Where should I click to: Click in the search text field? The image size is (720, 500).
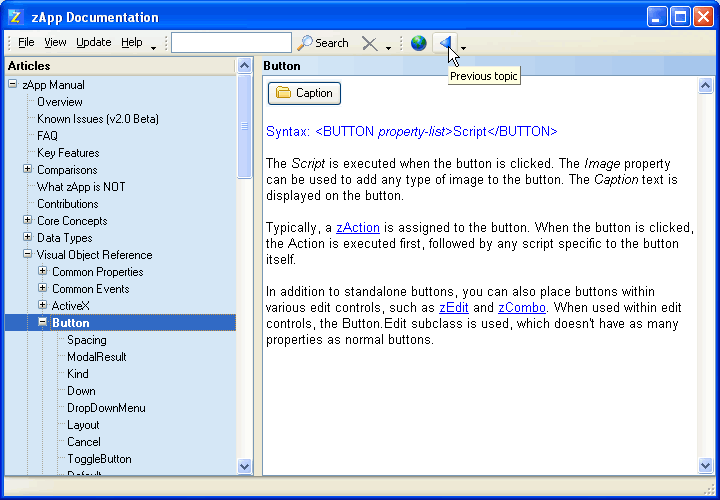point(231,43)
